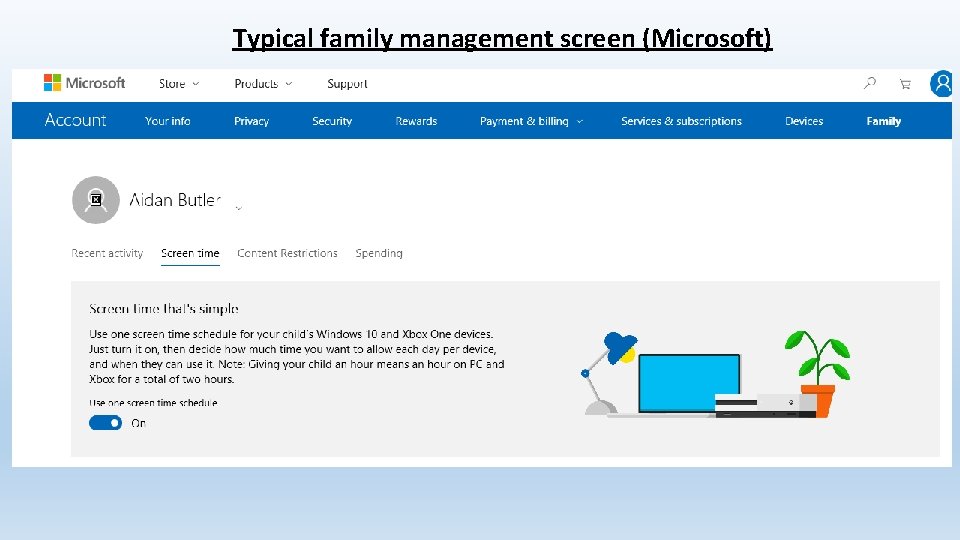Open the Your info tab

168,121
